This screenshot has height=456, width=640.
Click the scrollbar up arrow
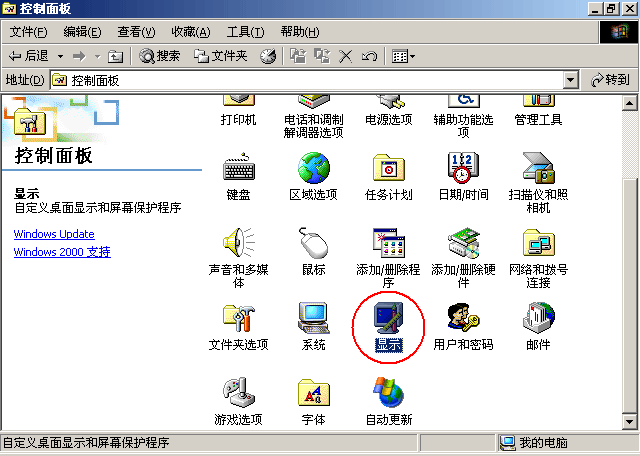629,103
